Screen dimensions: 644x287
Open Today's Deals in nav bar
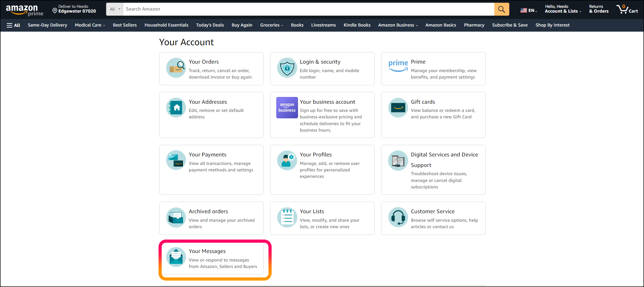pyautogui.click(x=210, y=25)
